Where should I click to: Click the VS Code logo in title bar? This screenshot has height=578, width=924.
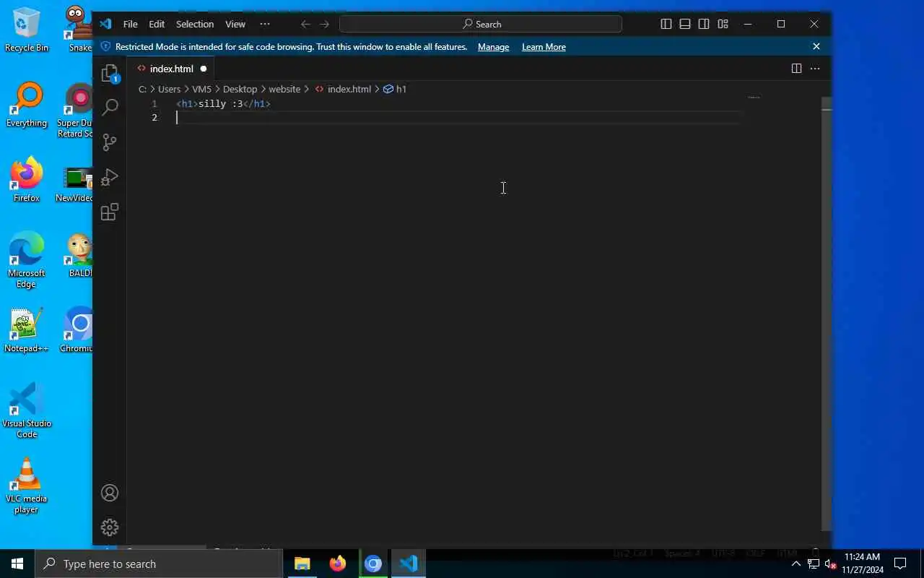click(x=105, y=24)
